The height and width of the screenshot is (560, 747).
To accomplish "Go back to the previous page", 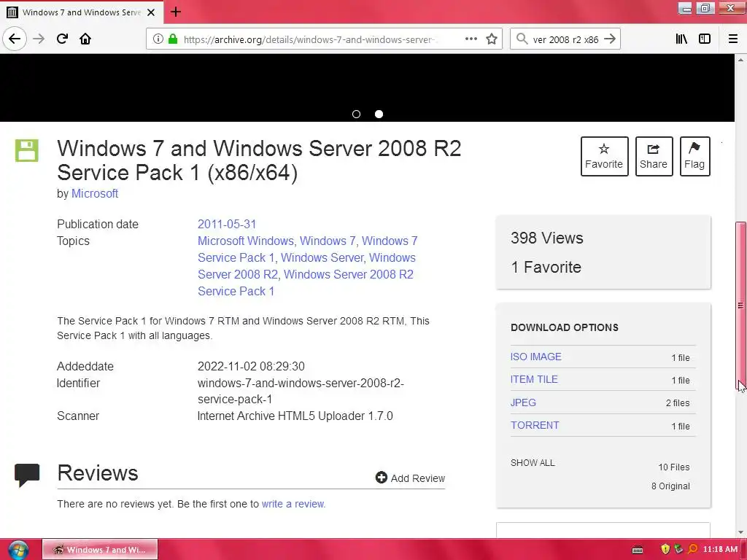I will point(15,39).
